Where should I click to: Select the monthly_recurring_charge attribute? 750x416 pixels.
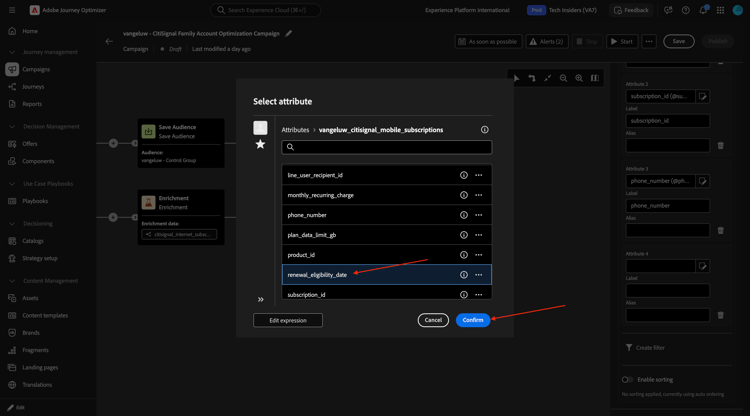(x=320, y=195)
